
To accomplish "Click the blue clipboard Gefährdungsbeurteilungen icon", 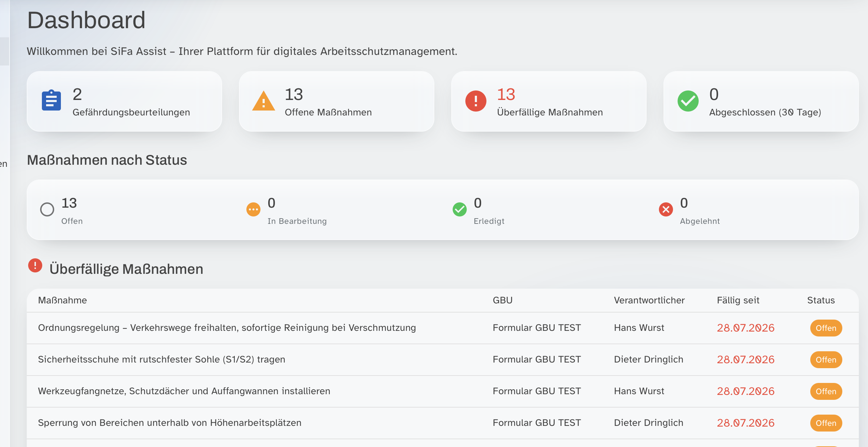I will 51,101.
